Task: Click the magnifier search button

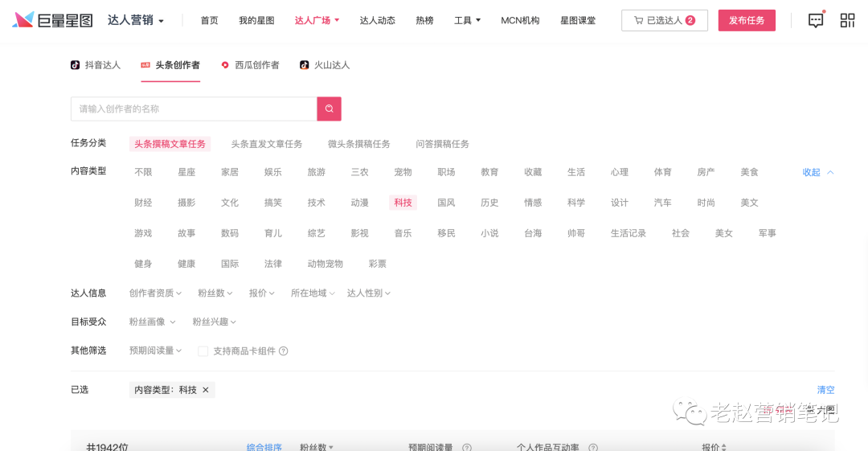Action: tap(329, 109)
